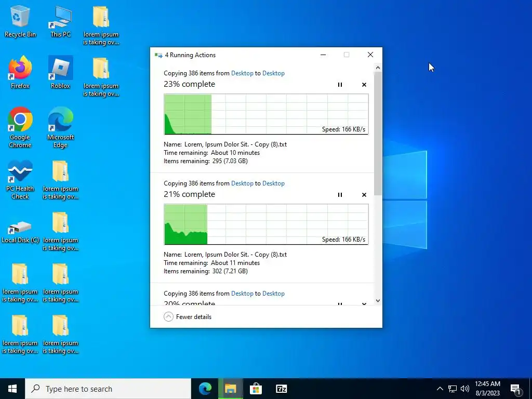The width and height of the screenshot is (532, 399).
Task: Click the vertical scrollbar thumb in Running Actions
Action: click(x=378, y=134)
